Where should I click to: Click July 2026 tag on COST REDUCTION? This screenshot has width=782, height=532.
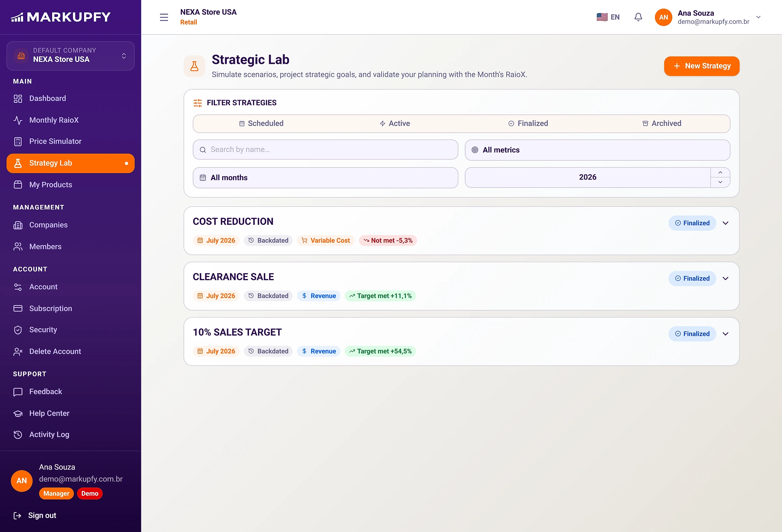216,241
